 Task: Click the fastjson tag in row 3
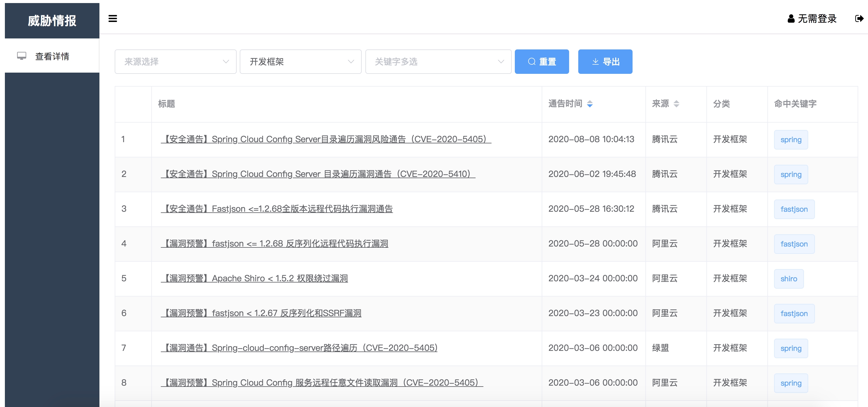794,209
